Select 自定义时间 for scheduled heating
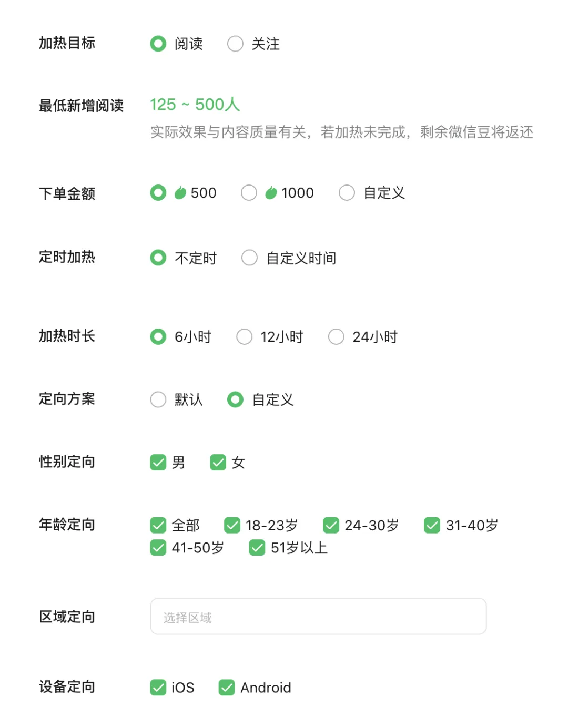 tap(249, 258)
